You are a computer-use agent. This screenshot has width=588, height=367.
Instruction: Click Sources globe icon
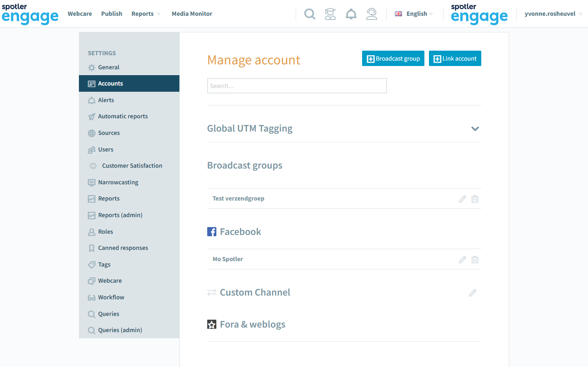click(92, 133)
